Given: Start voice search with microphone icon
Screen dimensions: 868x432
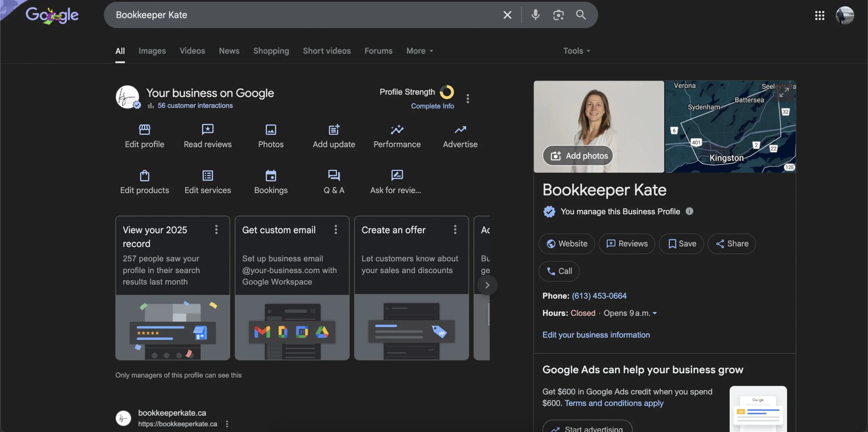Looking at the screenshot, I should 535,15.
